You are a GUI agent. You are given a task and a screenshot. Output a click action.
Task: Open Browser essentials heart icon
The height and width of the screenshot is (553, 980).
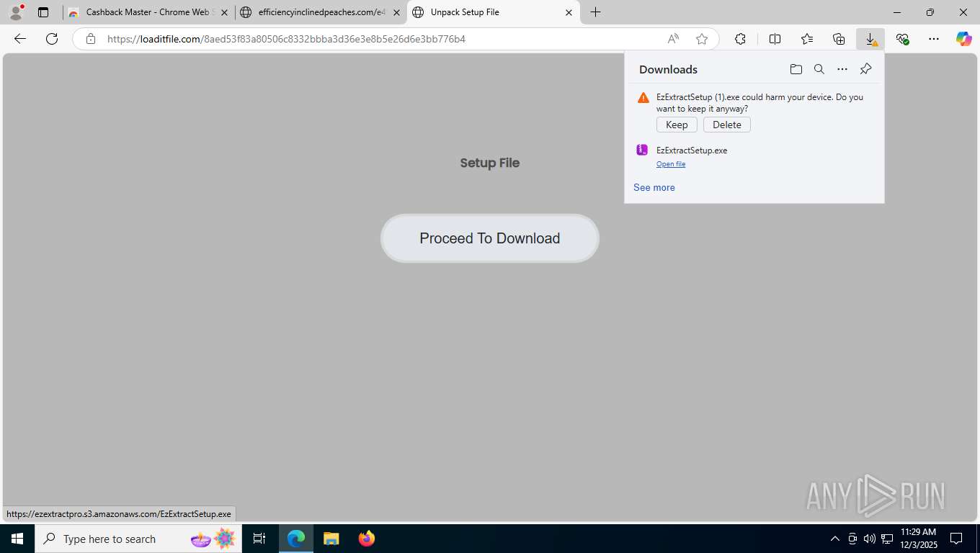pos(902,39)
